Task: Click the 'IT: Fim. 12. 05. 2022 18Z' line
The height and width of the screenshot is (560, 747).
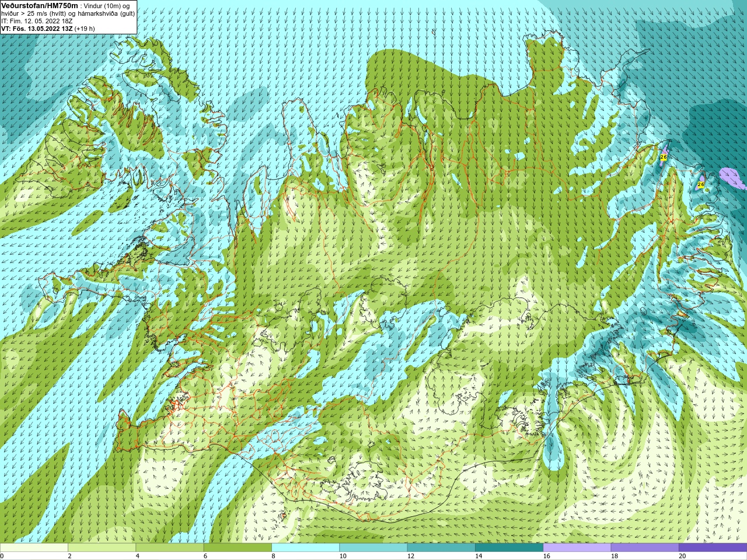Action: click(x=37, y=21)
